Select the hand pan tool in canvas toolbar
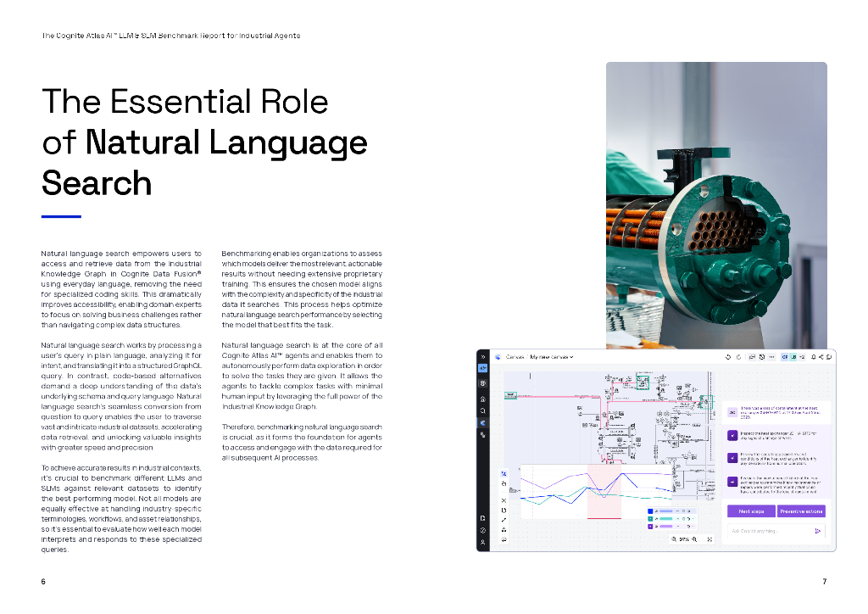The width and height of the screenshot is (868, 614). click(x=504, y=484)
